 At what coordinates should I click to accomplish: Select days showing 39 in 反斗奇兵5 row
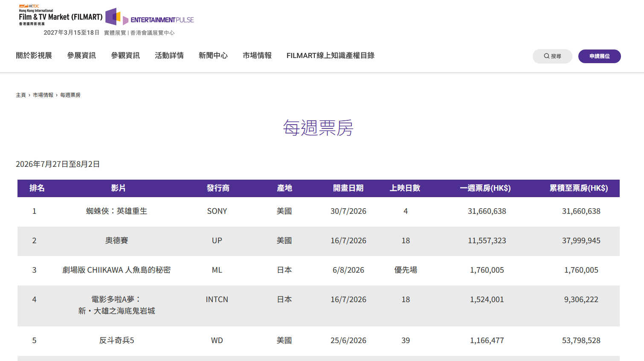click(x=406, y=341)
